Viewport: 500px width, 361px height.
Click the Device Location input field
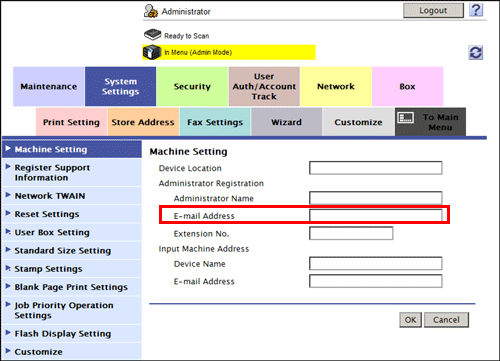[x=376, y=168]
